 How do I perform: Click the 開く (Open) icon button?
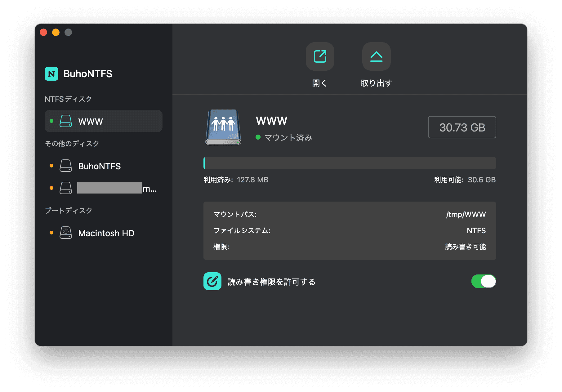[320, 56]
